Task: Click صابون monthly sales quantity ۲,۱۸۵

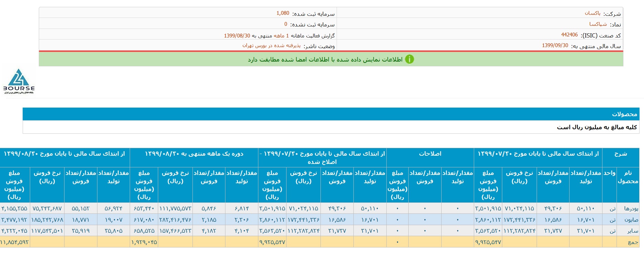Action: click(209, 220)
